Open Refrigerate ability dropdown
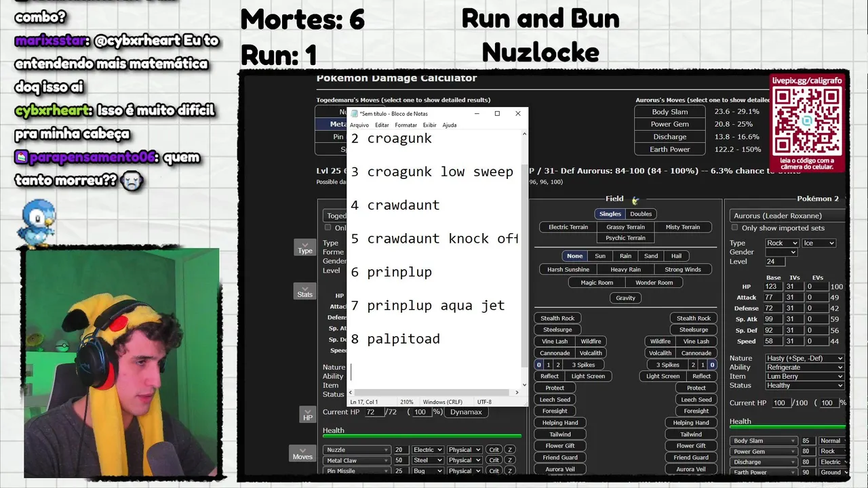This screenshot has width=868, height=488. point(805,367)
